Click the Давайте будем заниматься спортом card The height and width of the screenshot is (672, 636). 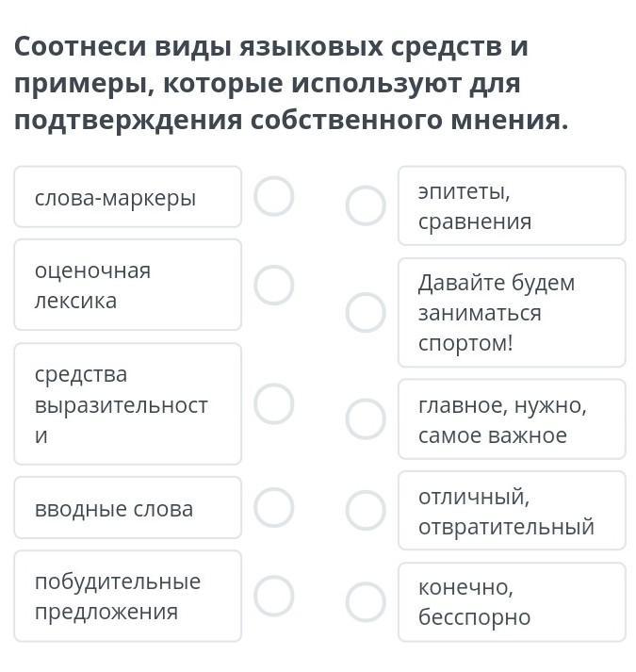[x=513, y=312]
